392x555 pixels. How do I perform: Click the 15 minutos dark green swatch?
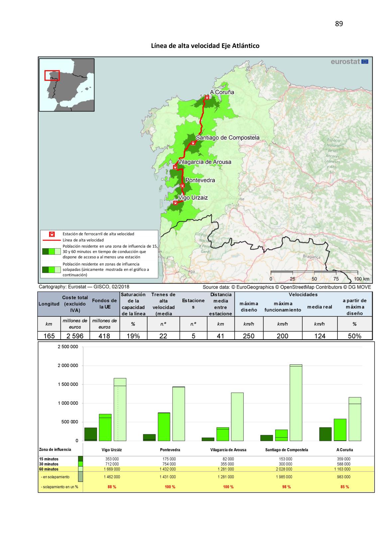[x=80, y=459]
